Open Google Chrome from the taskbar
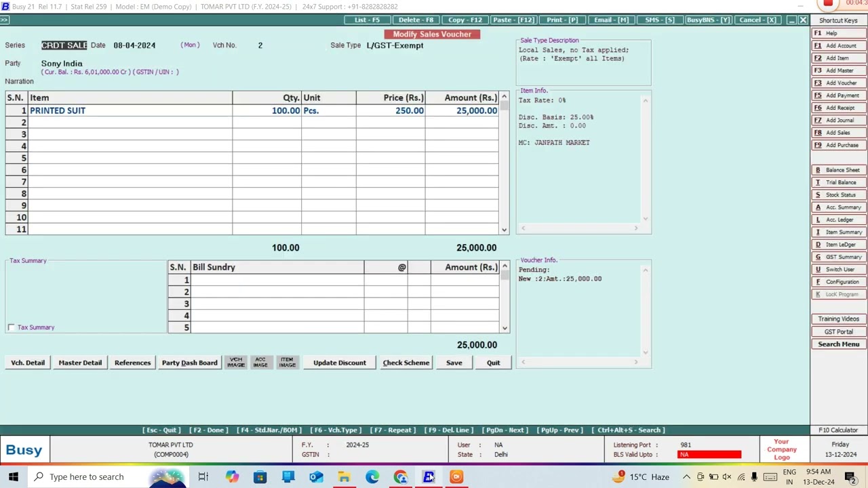Screen dimensions: 868x488 pos(400,476)
